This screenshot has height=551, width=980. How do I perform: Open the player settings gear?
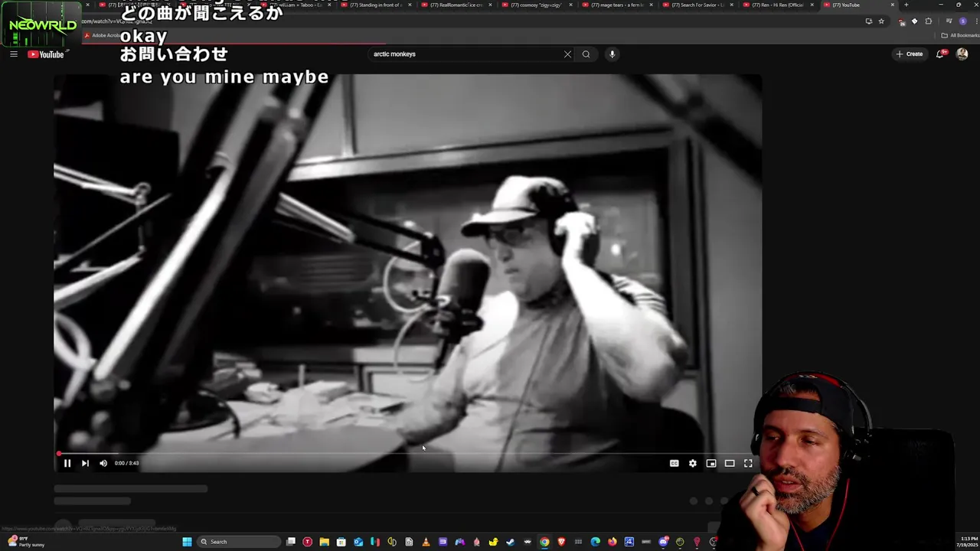(693, 463)
